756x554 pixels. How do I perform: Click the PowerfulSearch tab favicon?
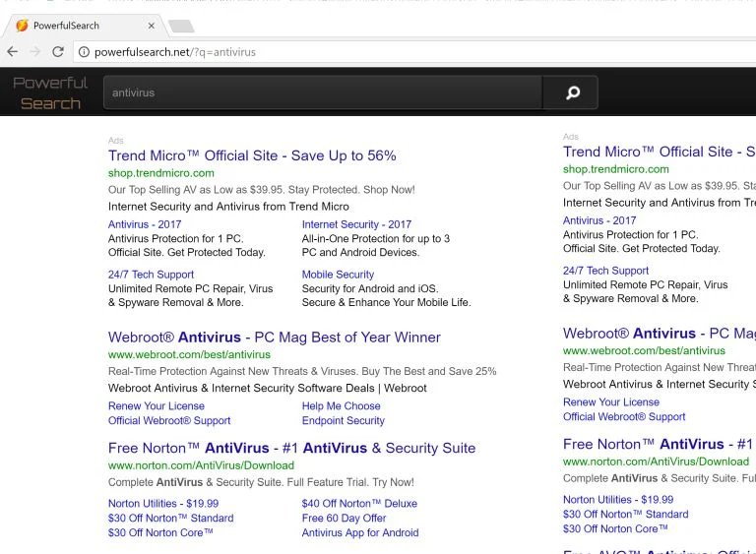22,26
